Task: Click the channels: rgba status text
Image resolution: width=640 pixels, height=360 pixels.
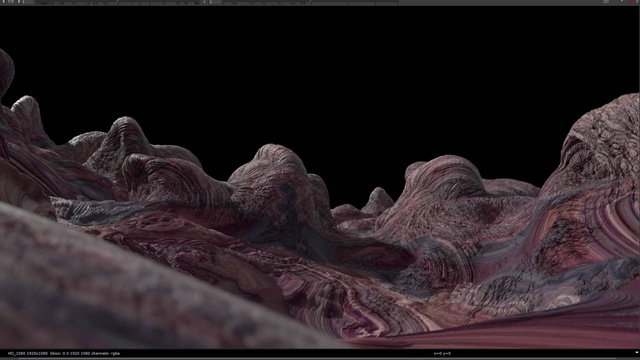Action: 106,353
